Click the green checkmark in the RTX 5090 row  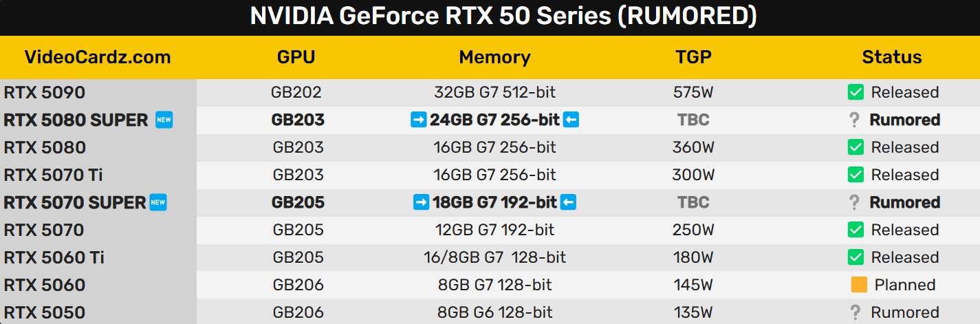[856, 92]
